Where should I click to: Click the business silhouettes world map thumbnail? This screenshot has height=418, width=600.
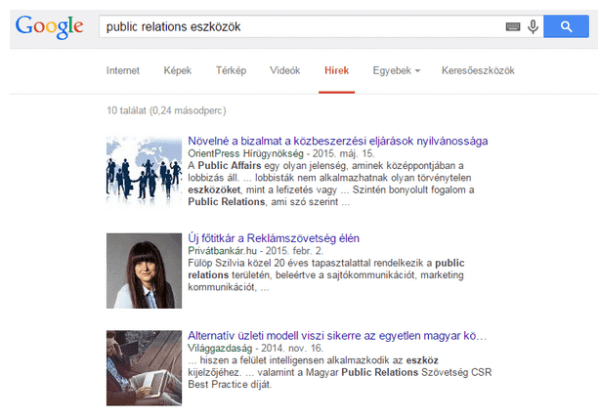tap(144, 171)
